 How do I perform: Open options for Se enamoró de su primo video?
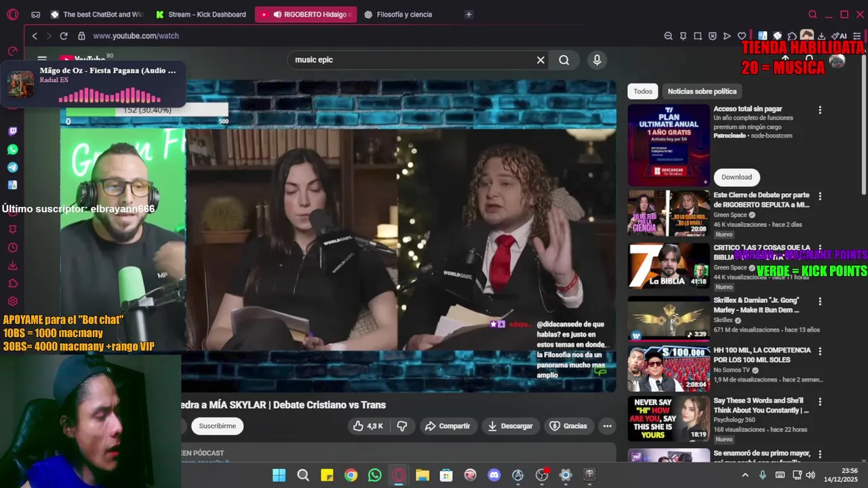click(x=820, y=454)
